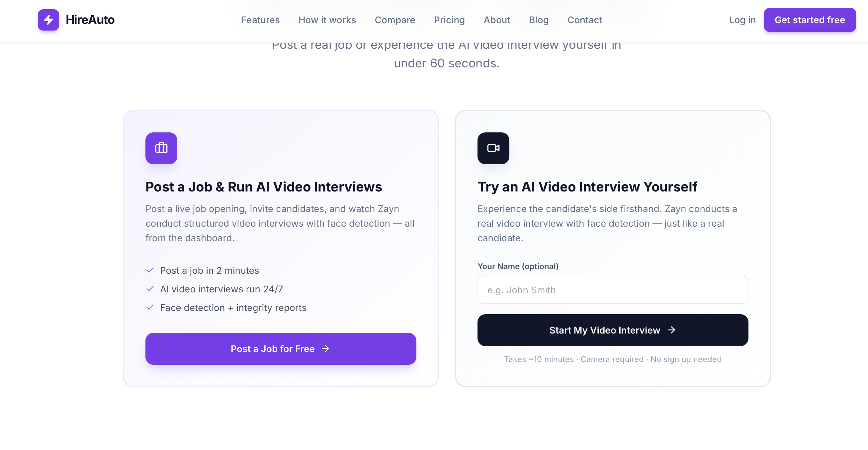Click the purple briefcase icon above job card
The height and width of the screenshot is (450, 868).
[x=161, y=148]
